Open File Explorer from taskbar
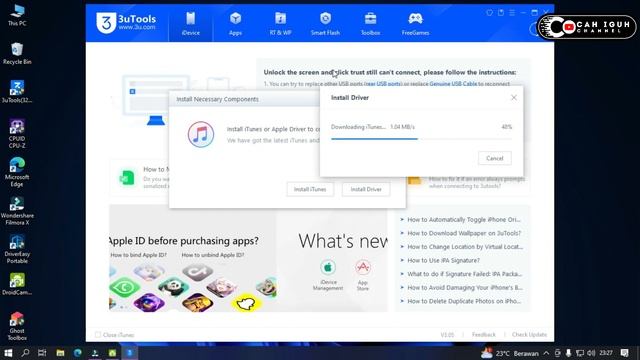640x360 pixels. [60, 353]
